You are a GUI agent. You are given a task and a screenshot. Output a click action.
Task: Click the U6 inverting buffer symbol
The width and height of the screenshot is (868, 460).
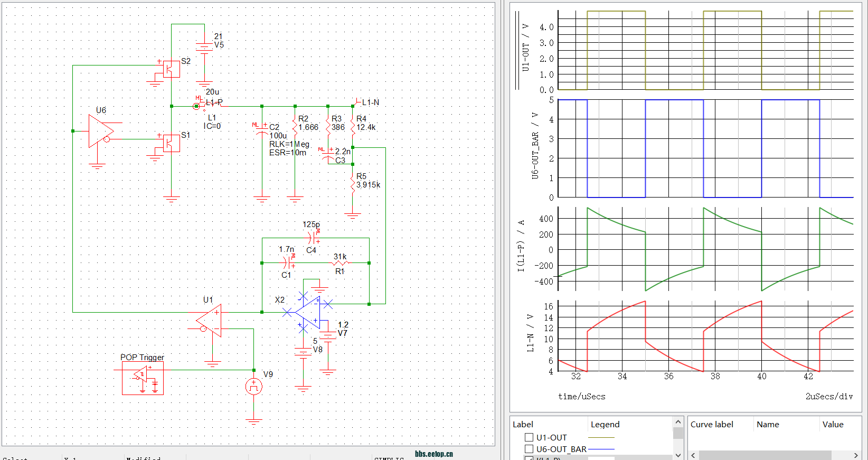click(x=100, y=131)
